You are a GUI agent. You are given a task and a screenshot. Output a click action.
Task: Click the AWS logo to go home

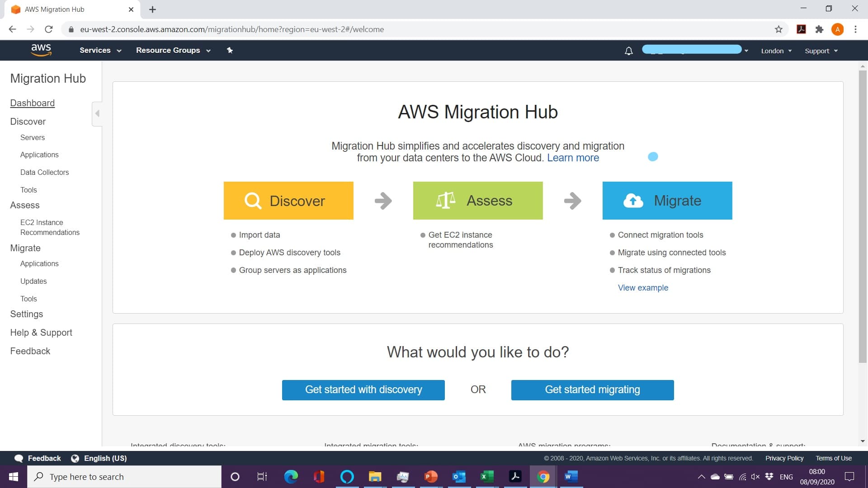(41, 50)
